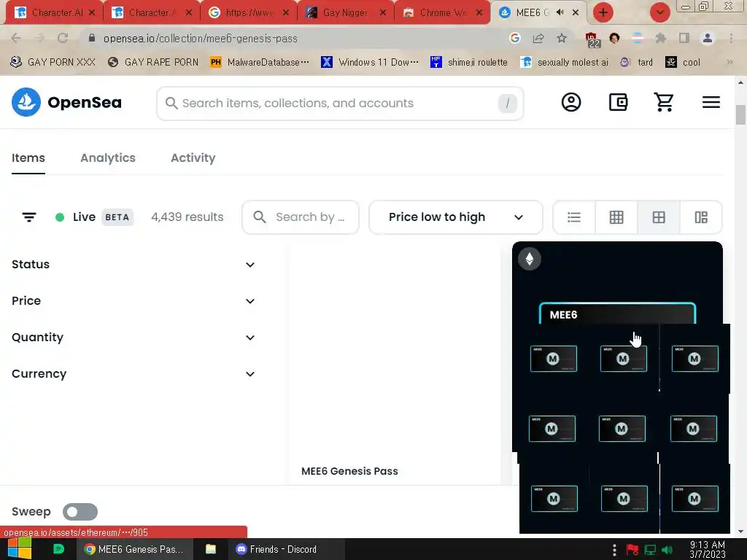Screen dimensions: 747x560
Task: Switch to list view layout
Action: [x=574, y=217]
